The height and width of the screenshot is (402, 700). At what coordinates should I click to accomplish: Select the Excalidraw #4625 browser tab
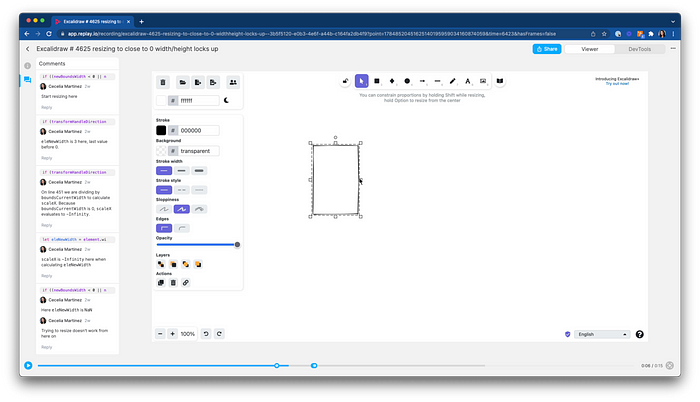[92, 21]
